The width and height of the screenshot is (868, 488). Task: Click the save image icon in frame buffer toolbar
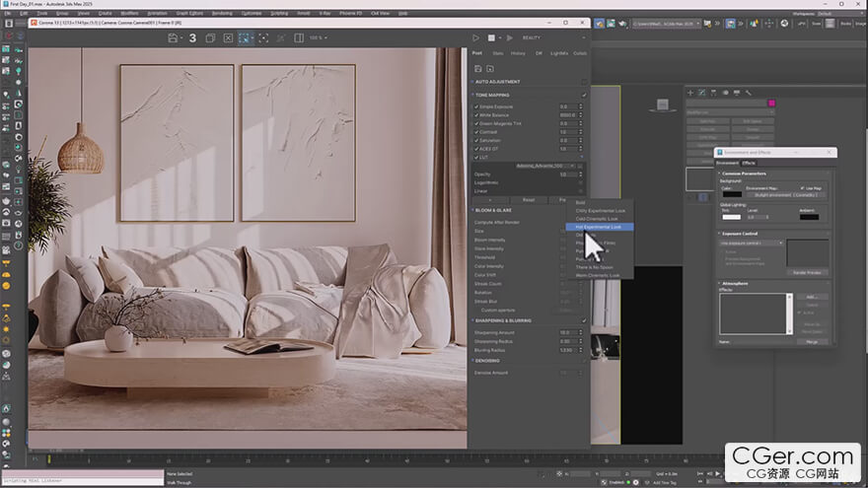coord(174,38)
